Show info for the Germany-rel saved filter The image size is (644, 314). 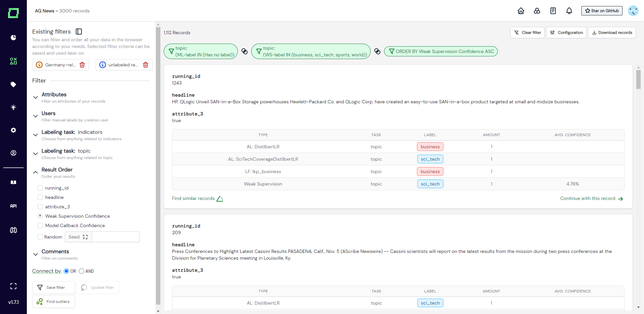point(39,65)
